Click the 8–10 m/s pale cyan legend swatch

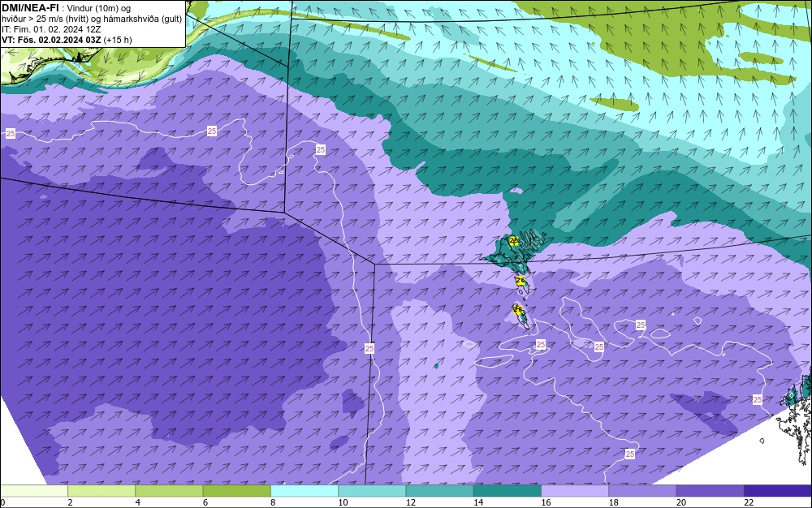click(304, 490)
